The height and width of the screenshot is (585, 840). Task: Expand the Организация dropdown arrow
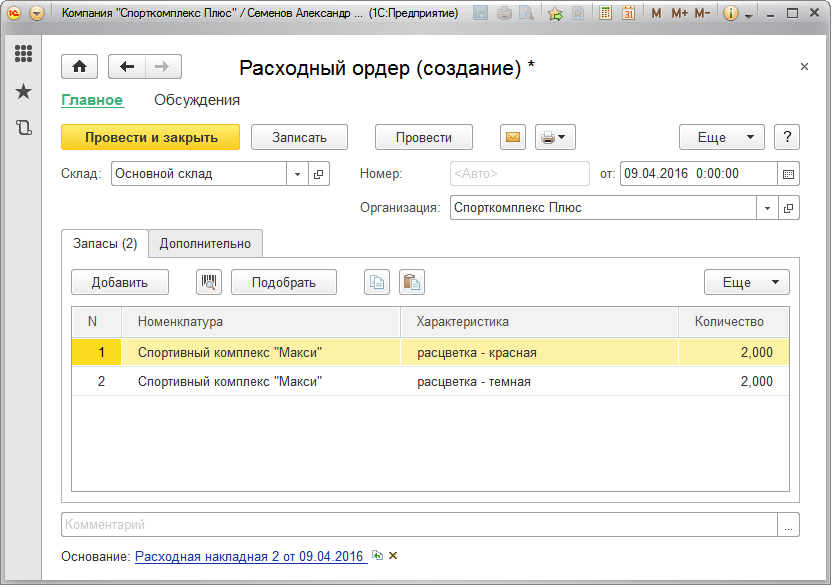(767, 208)
